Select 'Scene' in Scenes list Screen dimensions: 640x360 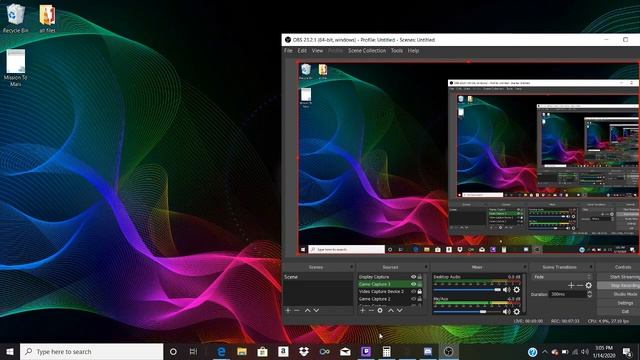pos(318,277)
